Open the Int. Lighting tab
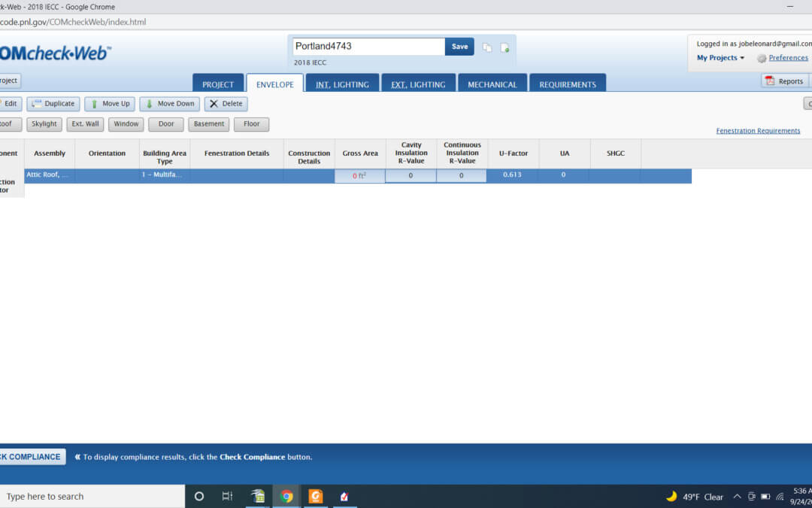The width and height of the screenshot is (812, 508). coord(342,84)
